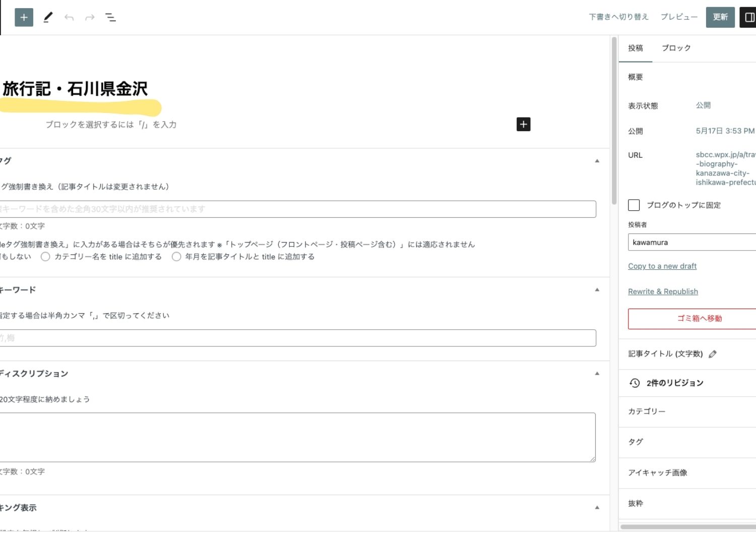This screenshot has width=756, height=535.
Task: Switch to the 投稿 tab
Action: (x=636, y=48)
